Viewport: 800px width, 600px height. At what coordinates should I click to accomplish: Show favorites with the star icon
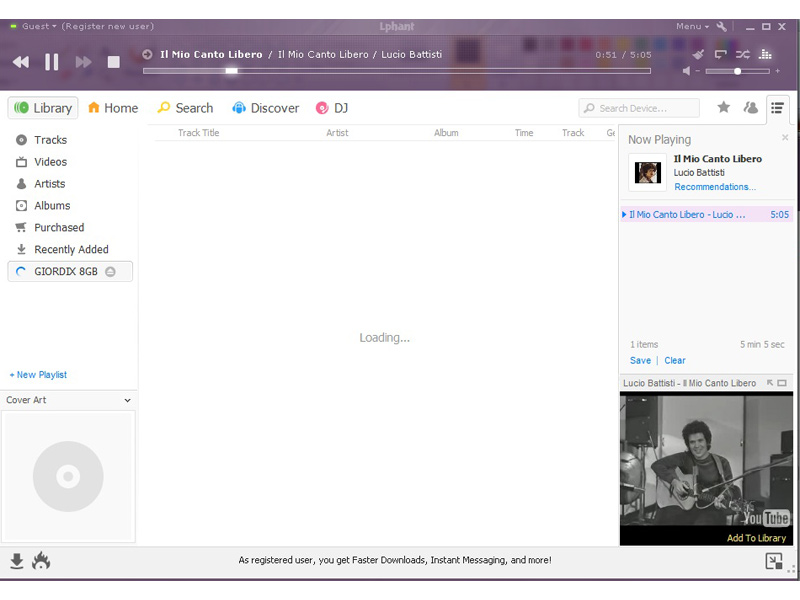point(723,108)
